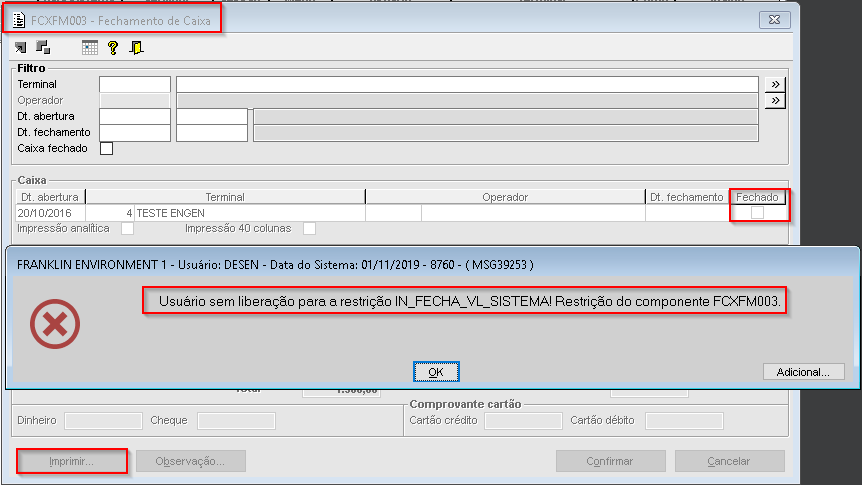Click the Fechado column header
The width and height of the screenshot is (862, 485).
tap(757, 197)
